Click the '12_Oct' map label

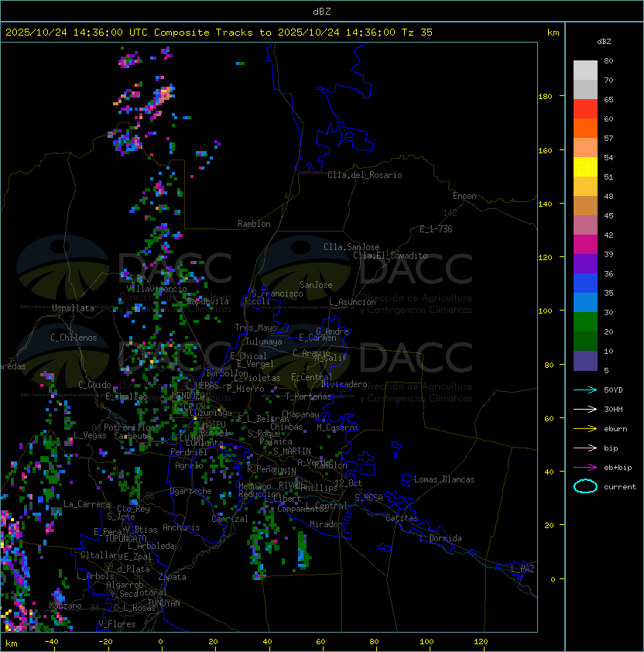[x=348, y=483]
